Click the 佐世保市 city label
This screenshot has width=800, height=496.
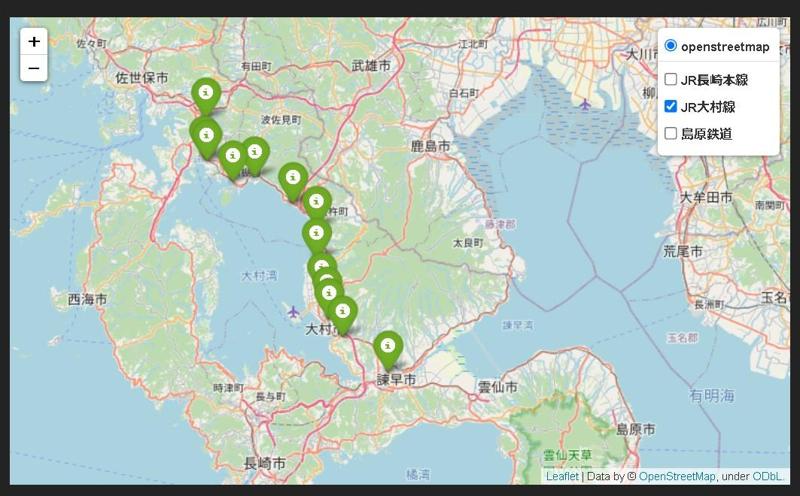coord(141,78)
